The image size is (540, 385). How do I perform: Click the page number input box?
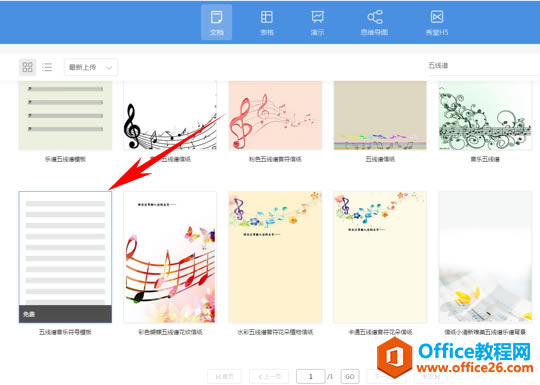point(310,376)
